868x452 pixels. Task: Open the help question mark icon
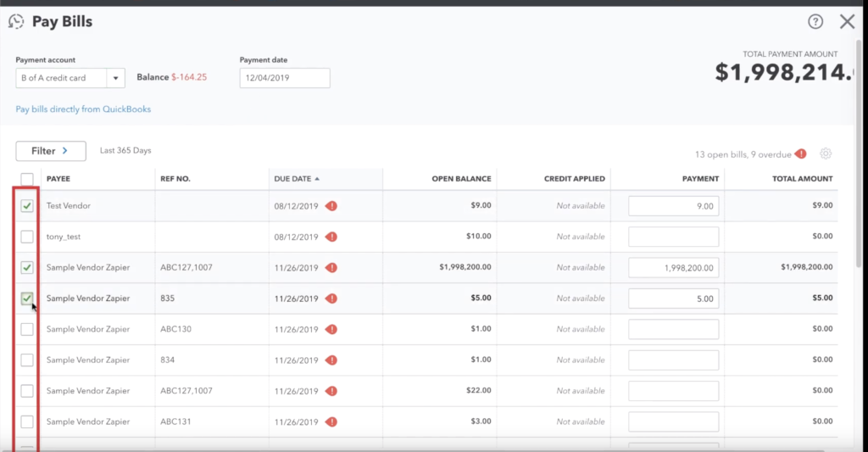pyautogui.click(x=815, y=21)
